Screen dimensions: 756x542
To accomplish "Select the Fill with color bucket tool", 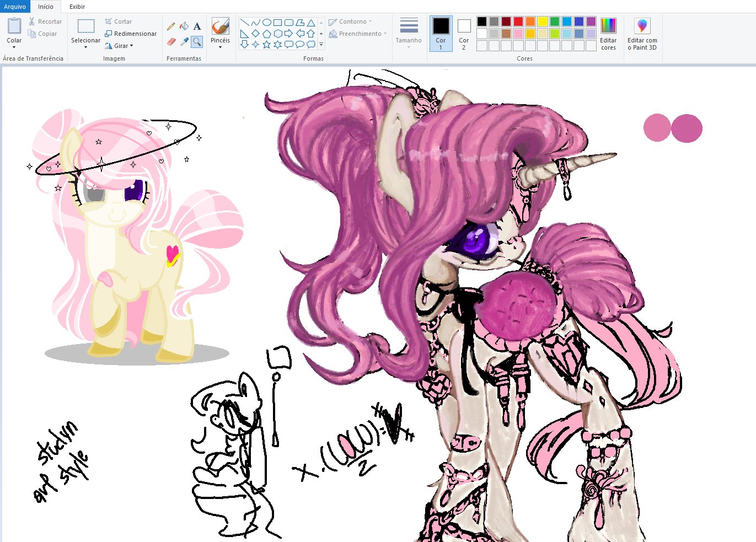I will pyautogui.click(x=184, y=26).
